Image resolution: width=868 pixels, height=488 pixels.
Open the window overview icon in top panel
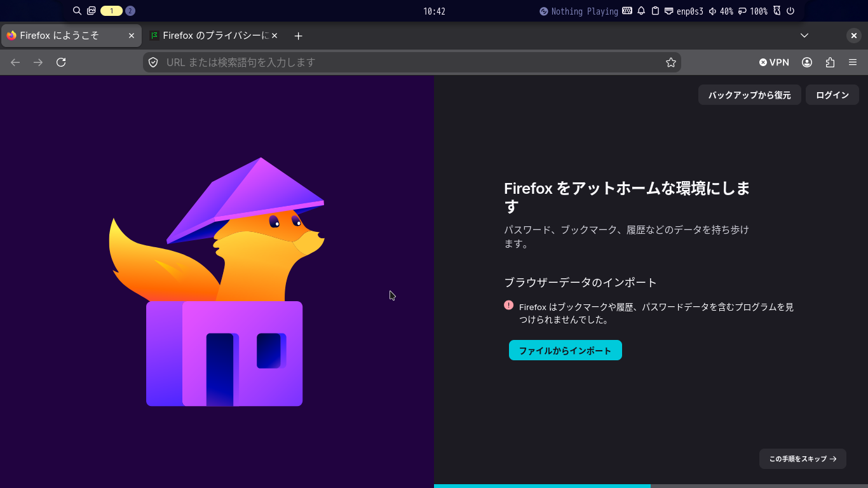click(92, 11)
